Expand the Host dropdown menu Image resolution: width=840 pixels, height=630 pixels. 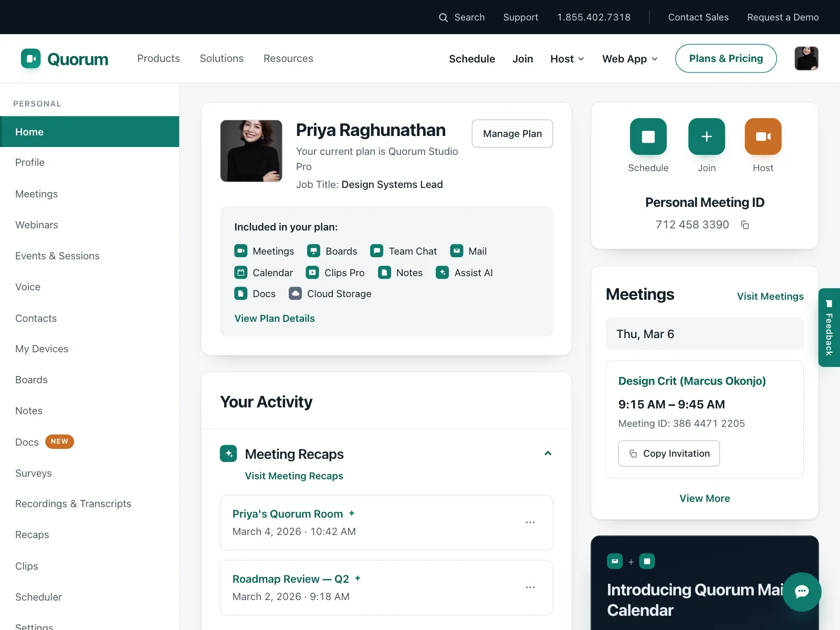tap(567, 59)
